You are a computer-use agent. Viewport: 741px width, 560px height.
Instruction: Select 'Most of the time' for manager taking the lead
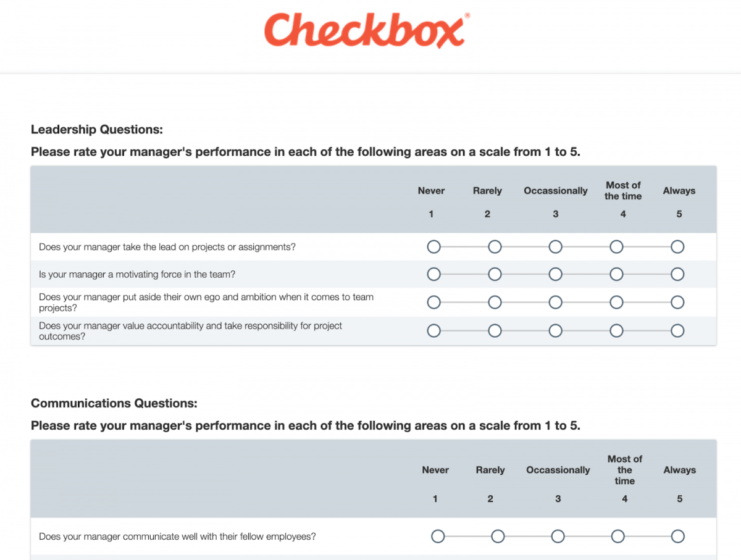click(616, 246)
